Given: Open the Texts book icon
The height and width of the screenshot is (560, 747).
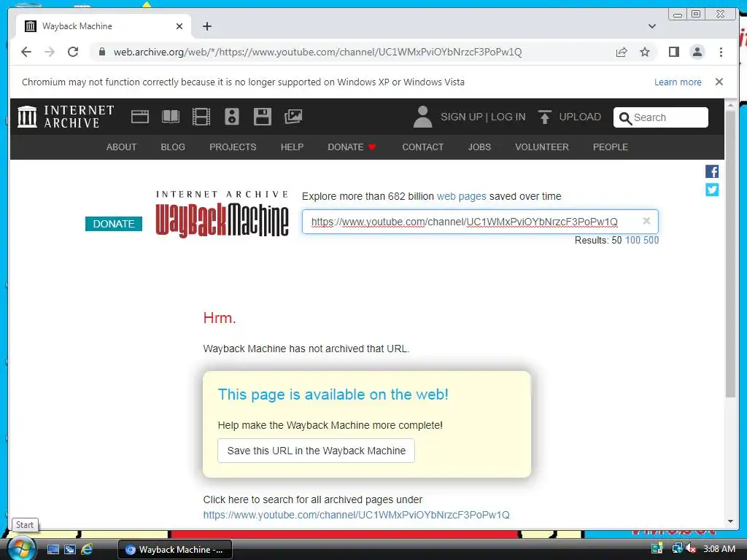Looking at the screenshot, I should [171, 117].
